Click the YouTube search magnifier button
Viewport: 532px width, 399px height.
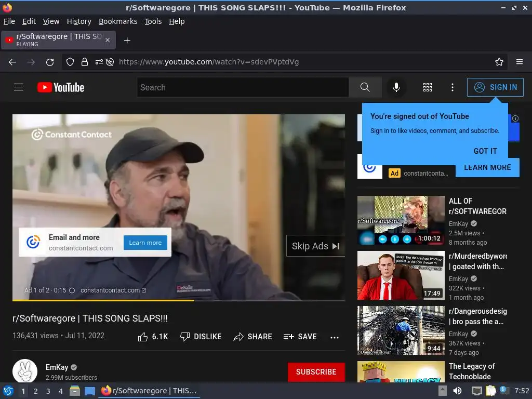(365, 87)
